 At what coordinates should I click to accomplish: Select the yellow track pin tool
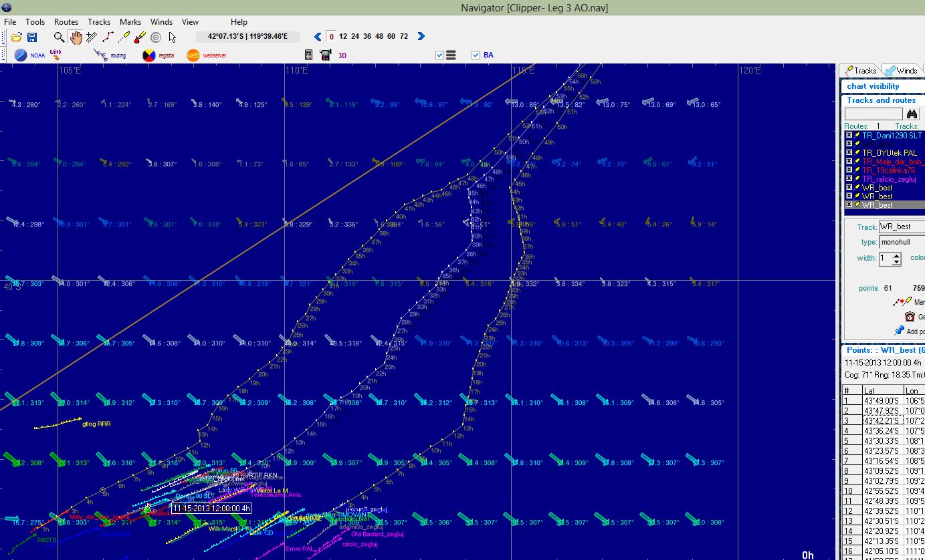124,37
